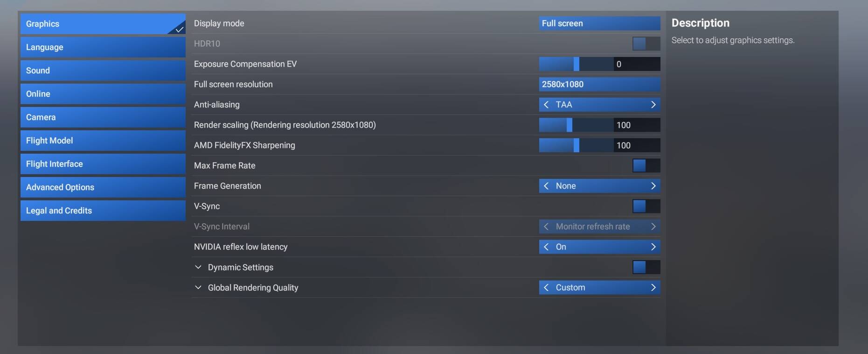Open the Full screen resolution 2580x1080 dropdown
The image size is (868, 354).
(599, 84)
